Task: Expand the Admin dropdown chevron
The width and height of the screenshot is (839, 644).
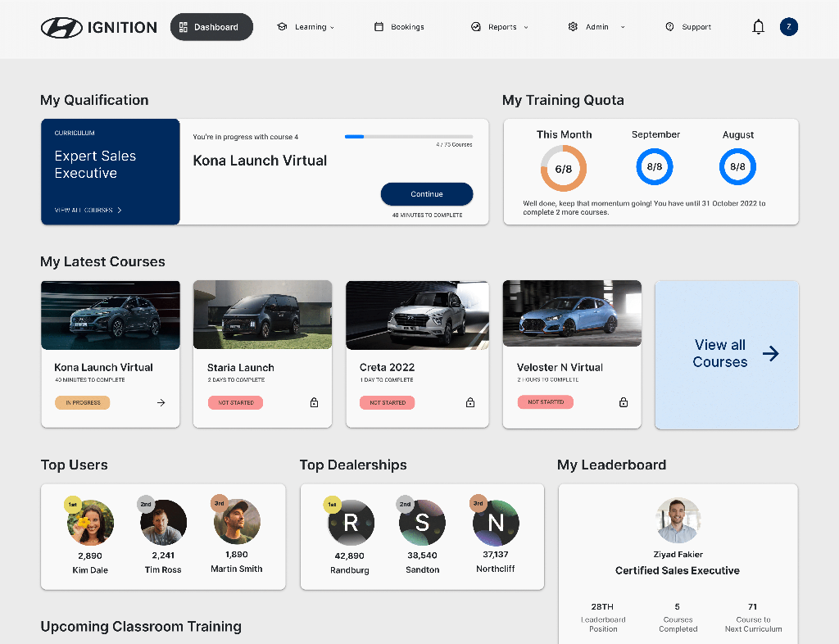Action: coord(623,27)
